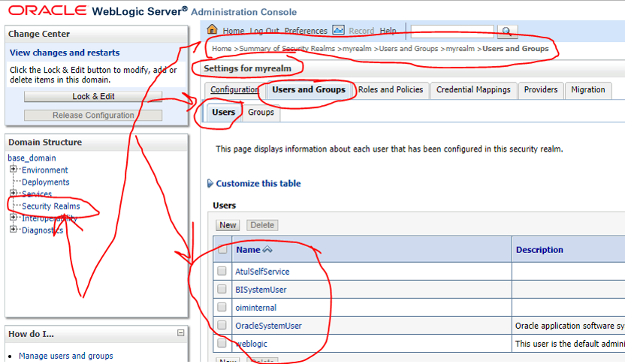Screen dimensions: 625x364
Task: Click the Home toolbar link
Action: click(233, 31)
